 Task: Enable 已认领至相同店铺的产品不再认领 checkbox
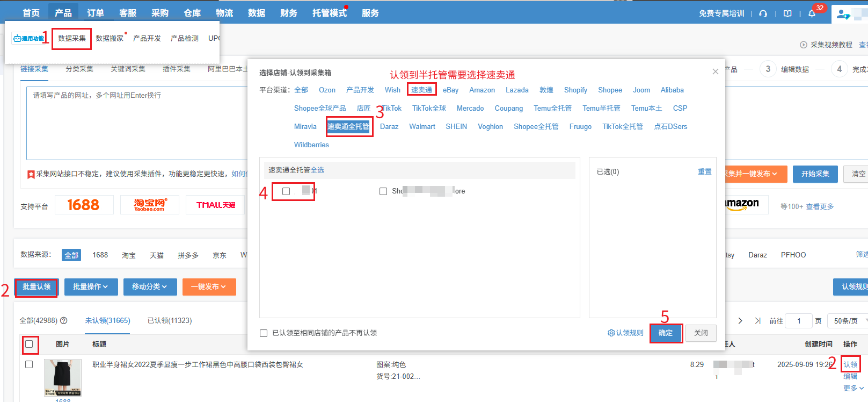coord(264,333)
